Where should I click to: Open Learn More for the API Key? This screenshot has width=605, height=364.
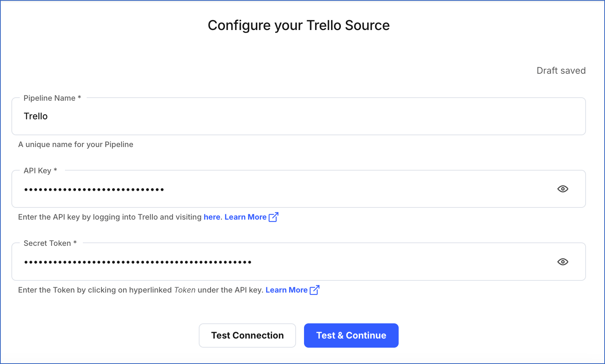coord(245,217)
